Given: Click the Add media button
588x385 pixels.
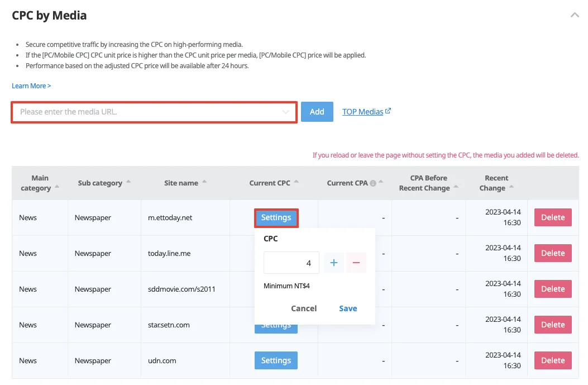Looking at the screenshot, I should (317, 112).
